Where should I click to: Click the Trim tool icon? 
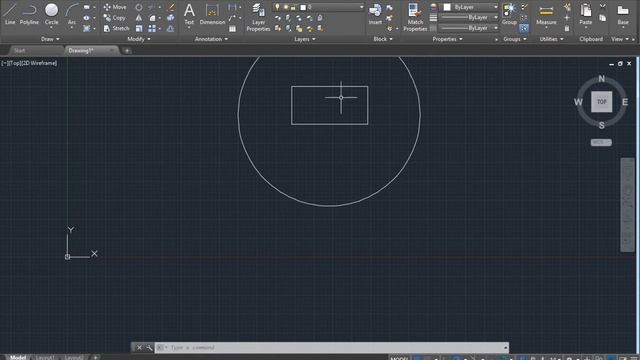tap(151, 7)
